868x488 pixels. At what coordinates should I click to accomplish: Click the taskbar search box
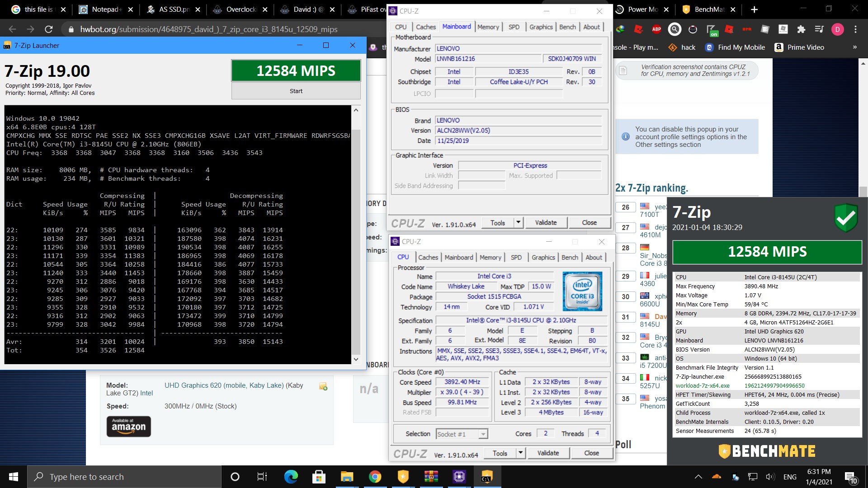[124, 477]
